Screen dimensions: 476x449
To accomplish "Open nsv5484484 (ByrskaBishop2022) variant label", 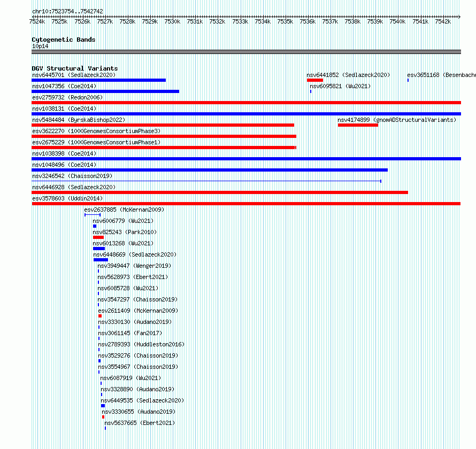I will (x=79, y=120).
